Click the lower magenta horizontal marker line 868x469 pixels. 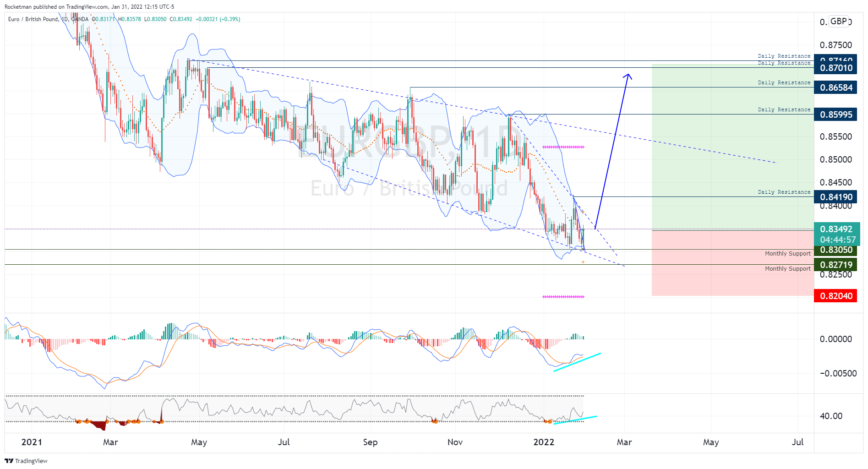click(x=563, y=297)
